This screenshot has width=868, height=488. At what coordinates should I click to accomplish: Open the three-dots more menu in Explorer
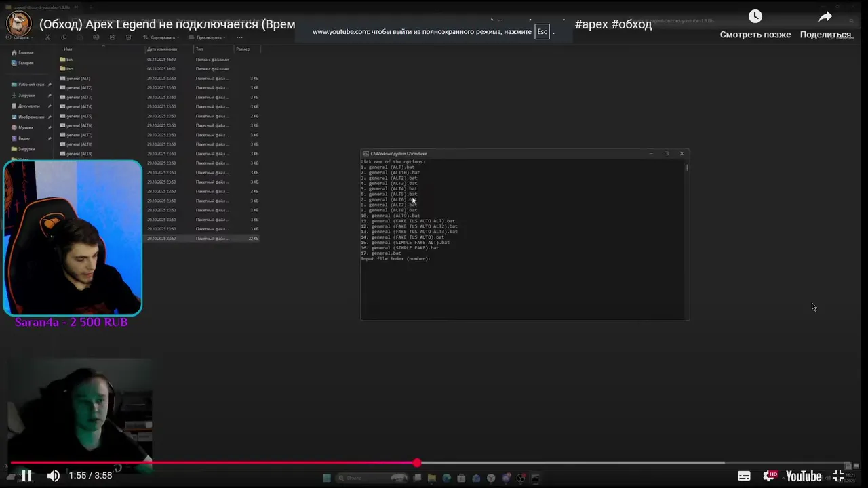239,37
